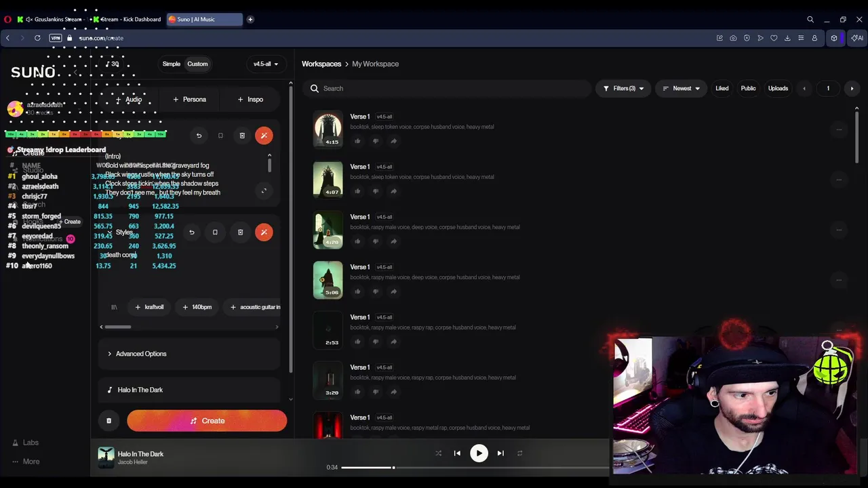The width and height of the screenshot is (868, 488).
Task: Open the browser AI assistant button
Action: 856,38
